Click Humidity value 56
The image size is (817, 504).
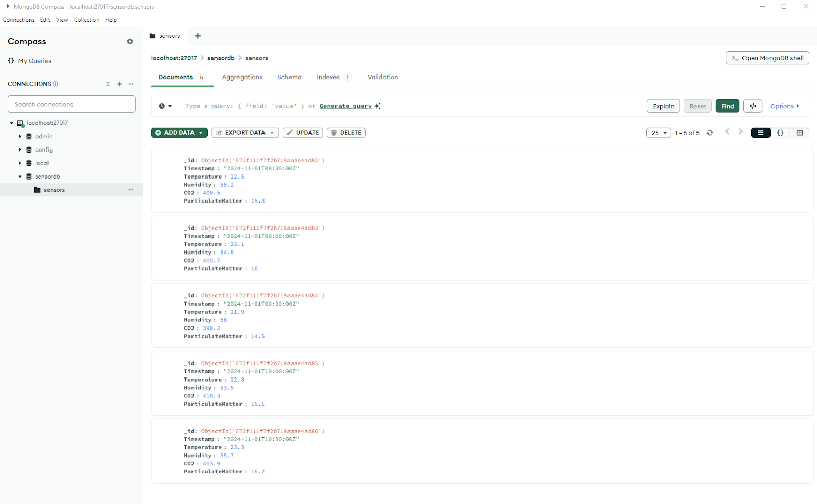click(x=223, y=320)
